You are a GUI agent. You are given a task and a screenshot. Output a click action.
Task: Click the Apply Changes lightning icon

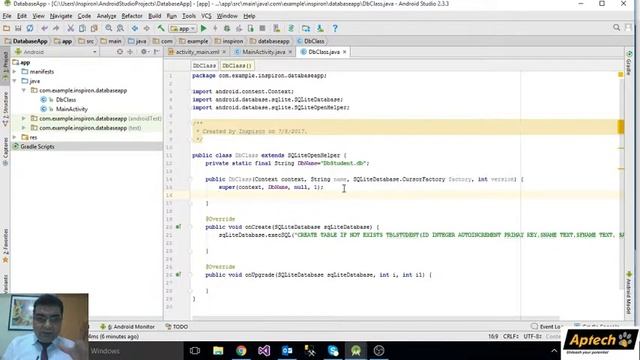click(215, 28)
